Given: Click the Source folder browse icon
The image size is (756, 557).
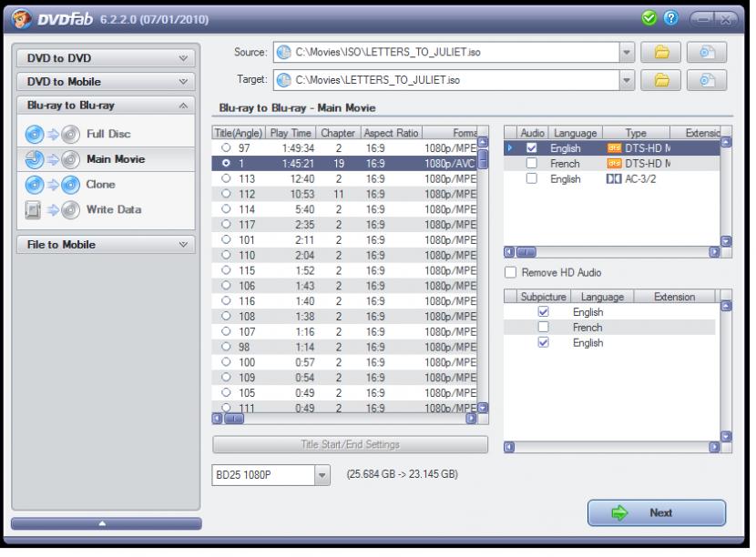Looking at the screenshot, I should (660, 52).
